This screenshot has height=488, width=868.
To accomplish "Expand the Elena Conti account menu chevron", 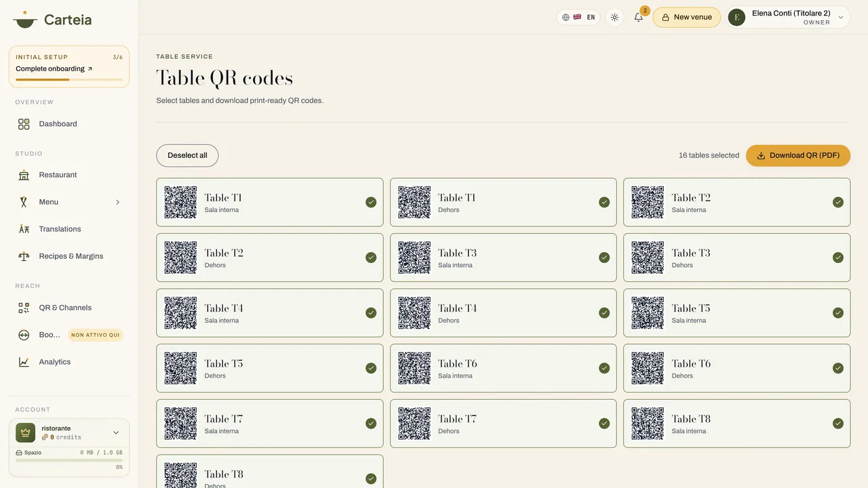I will click(x=841, y=18).
